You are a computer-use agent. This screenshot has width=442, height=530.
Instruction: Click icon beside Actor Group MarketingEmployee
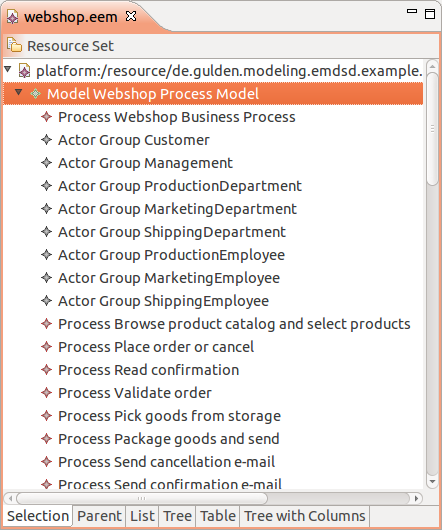tap(46, 278)
